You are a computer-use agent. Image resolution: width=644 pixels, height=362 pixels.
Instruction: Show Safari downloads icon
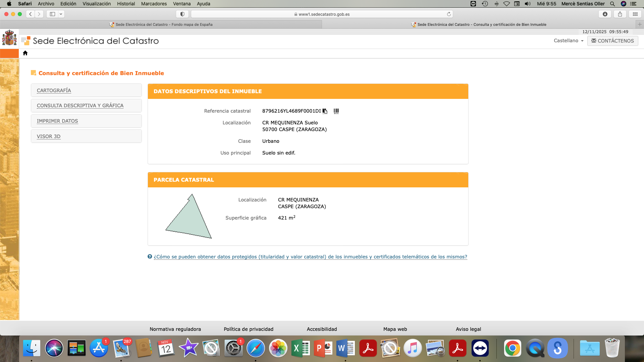coord(605,14)
